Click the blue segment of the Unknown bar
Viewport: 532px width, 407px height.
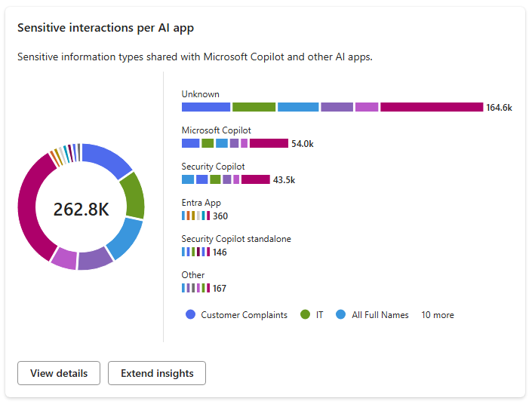pyautogui.click(x=205, y=107)
